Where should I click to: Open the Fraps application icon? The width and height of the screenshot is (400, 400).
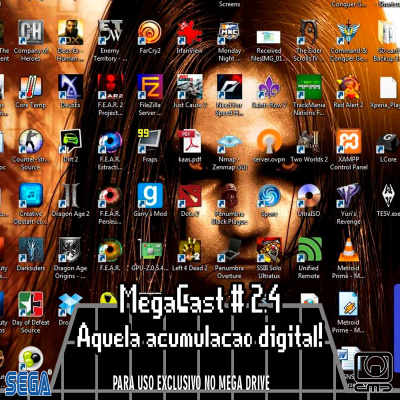pyautogui.click(x=150, y=141)
